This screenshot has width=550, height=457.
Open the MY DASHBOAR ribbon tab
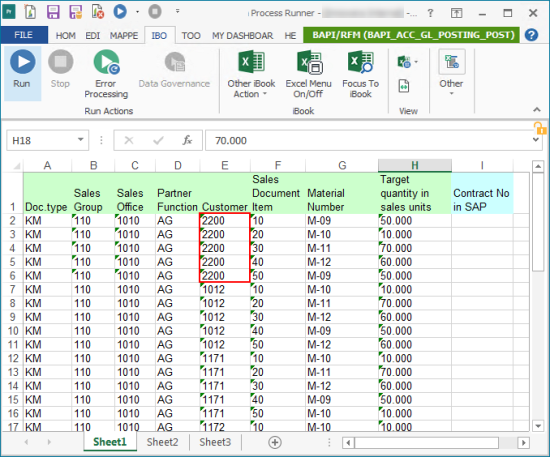(x=242, y=35)
